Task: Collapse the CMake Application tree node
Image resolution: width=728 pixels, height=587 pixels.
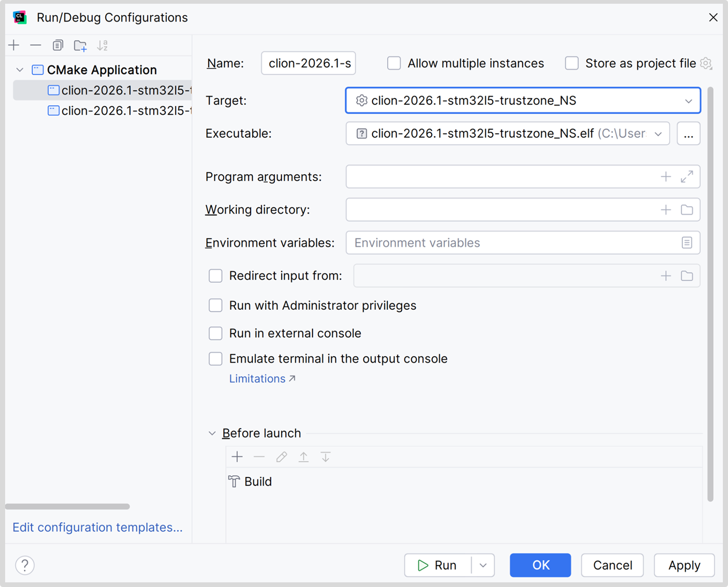Action: tap(20, 70)
